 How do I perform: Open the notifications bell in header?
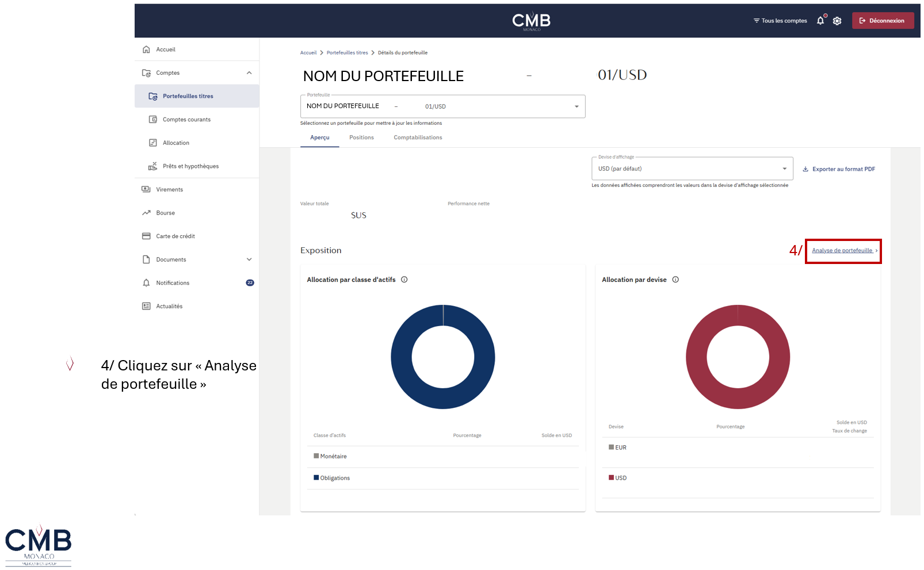[820, 21]
